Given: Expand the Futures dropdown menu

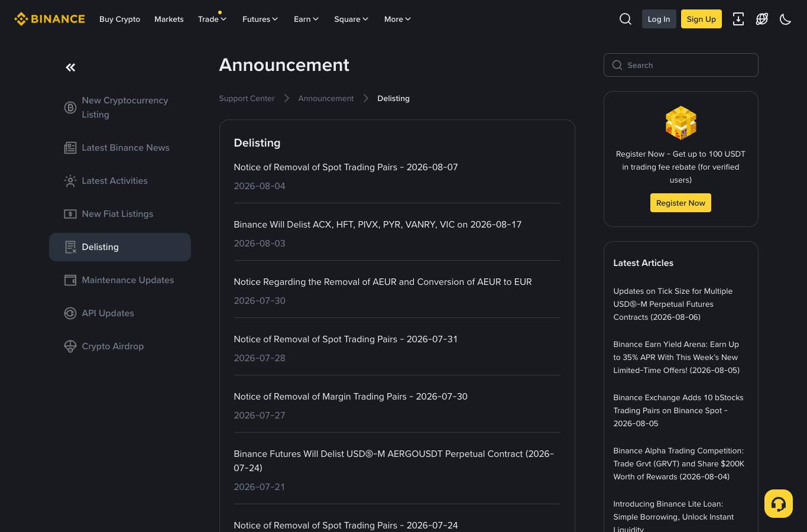Looking at the screenshot, I should (x=260, y=19).
